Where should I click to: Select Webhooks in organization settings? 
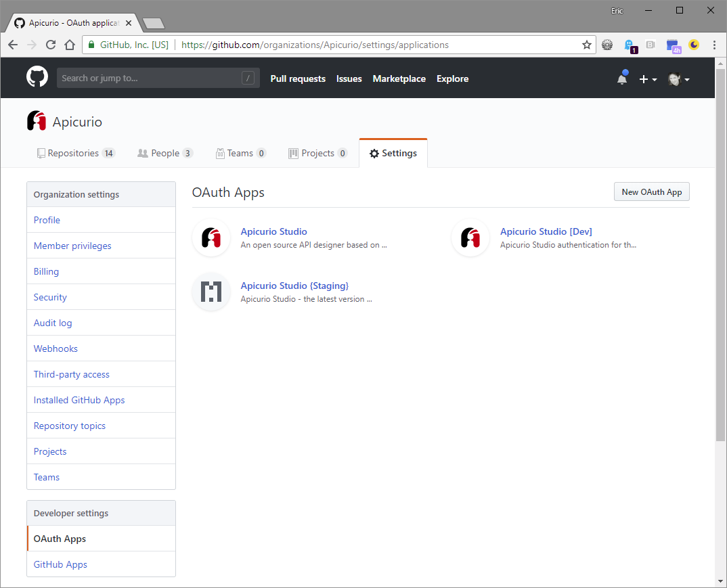tap(56, 348)
